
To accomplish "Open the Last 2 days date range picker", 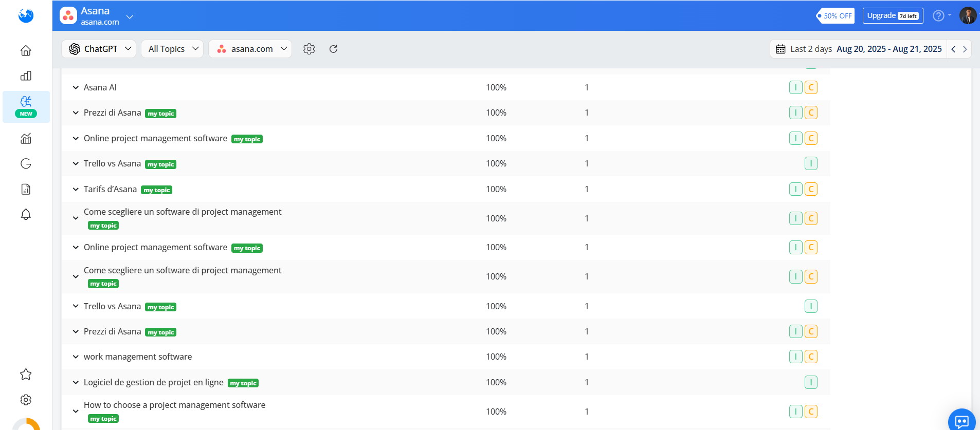I will (x=858, y=49).
